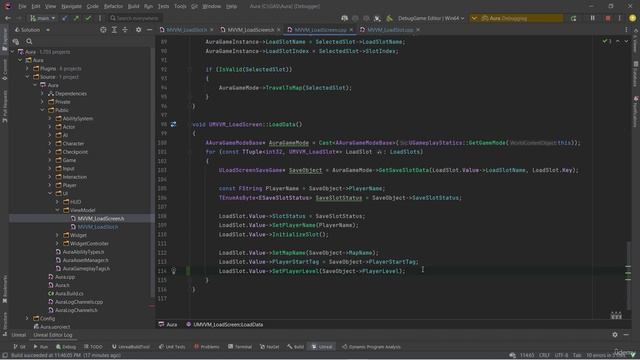Expand the Config folder

click(x=27, y=318)
